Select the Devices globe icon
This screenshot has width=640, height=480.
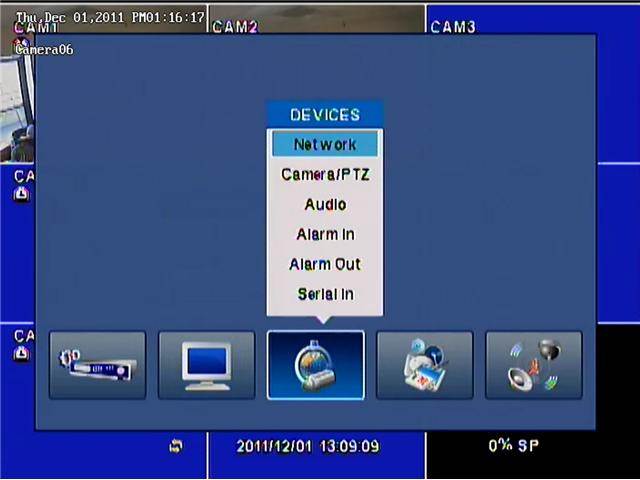[x=316, y=365]
